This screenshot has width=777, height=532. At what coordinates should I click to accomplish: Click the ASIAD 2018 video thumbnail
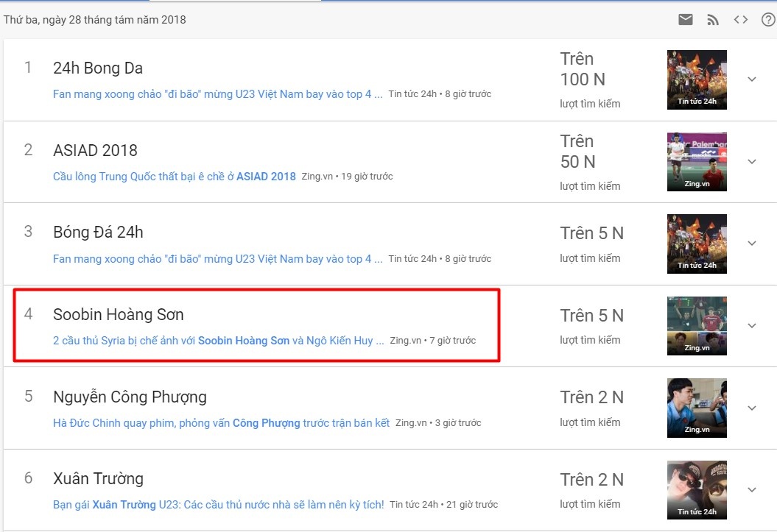coord(696,161)
